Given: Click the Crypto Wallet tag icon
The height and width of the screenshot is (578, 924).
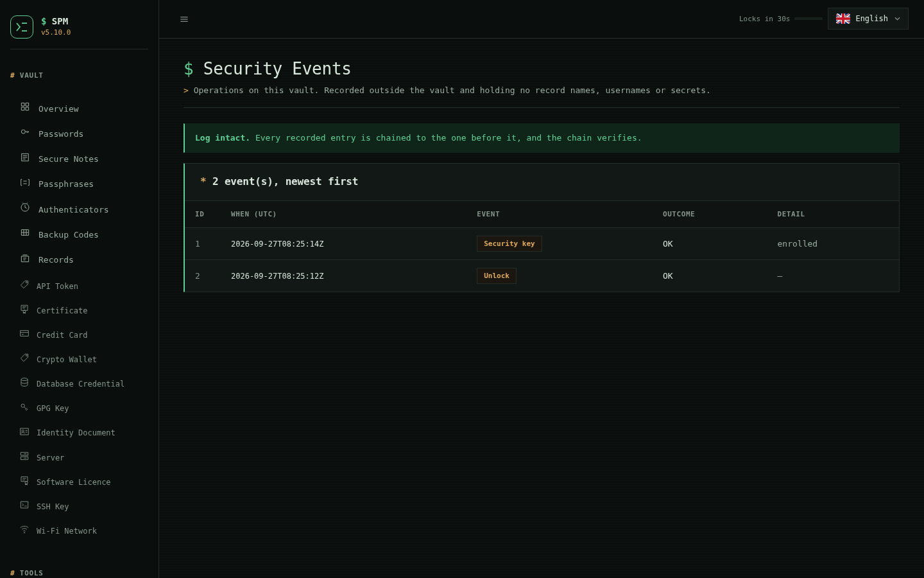Looking at the screenshot, I should (24, 358).
